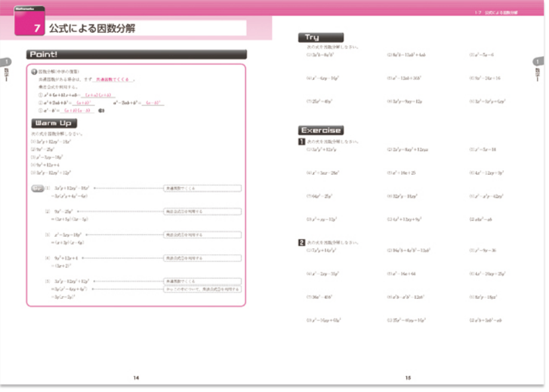549x392 pixels.
Task: Click the pink chapter 7 number badge
Action: pos(36,28)
